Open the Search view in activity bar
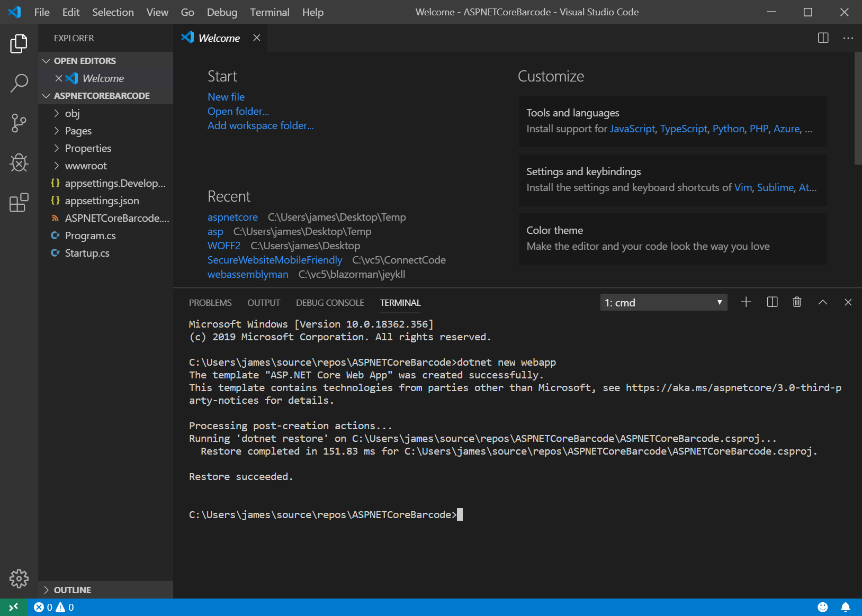 pos(19,83)
